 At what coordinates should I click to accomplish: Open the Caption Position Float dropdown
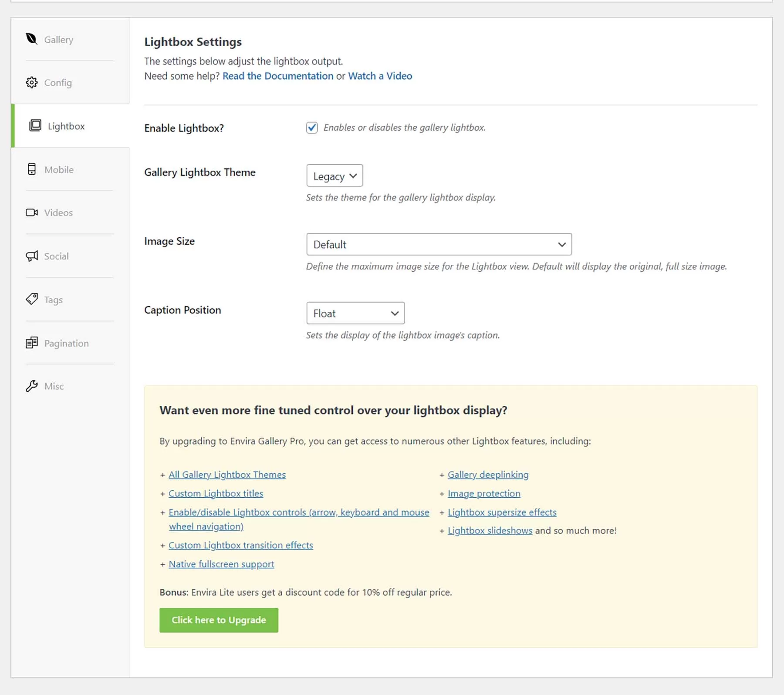coord(355,313)
